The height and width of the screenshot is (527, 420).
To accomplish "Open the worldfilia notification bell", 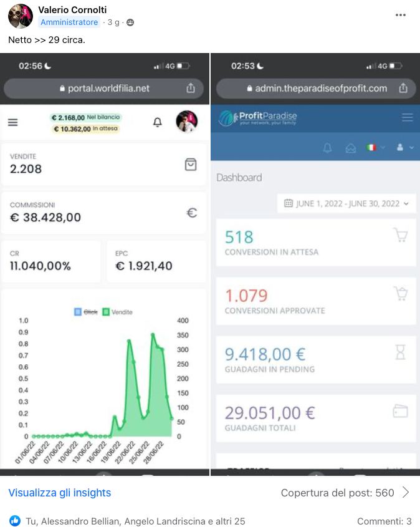I will (x=158, y=122).
